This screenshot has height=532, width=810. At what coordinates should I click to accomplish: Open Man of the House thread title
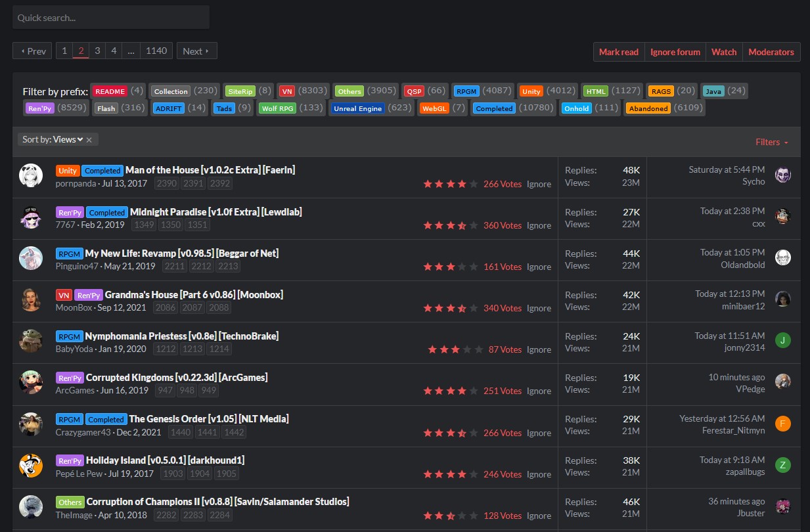tap(210, 170)
